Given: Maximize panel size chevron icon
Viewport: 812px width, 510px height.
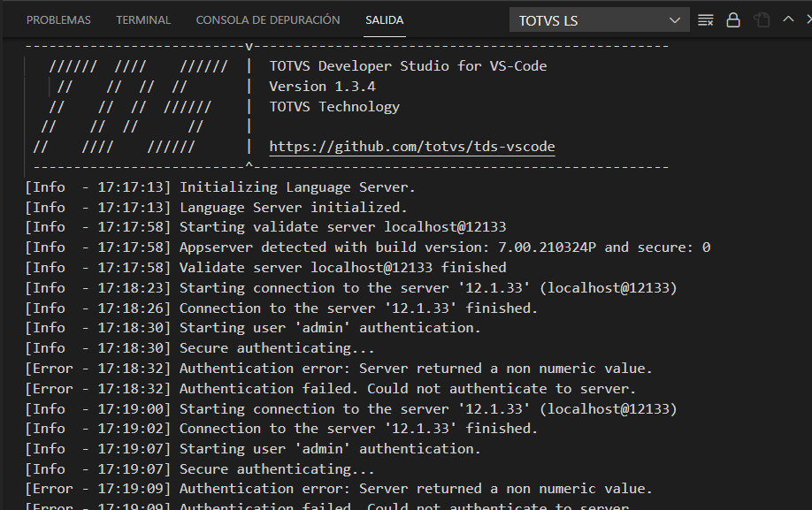Looking at the screenshot, I should pos(788,19).
